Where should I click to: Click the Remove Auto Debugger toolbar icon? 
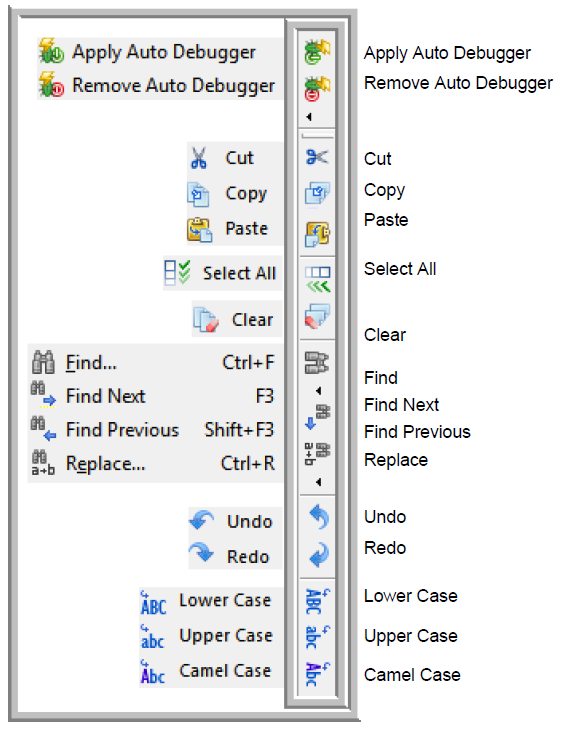pyautogui.click(x=317, y=89)
